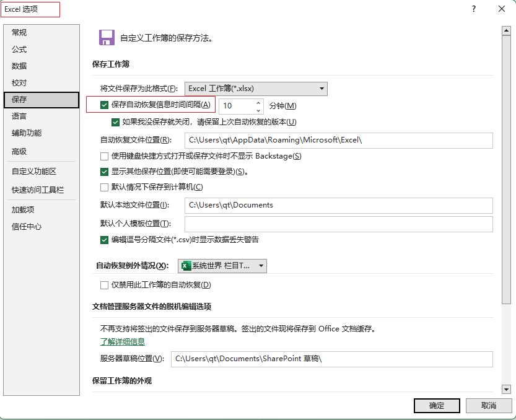Click the empty 默认个人模板位置 field
Screen dimensions: 516x420
(339, 224)
